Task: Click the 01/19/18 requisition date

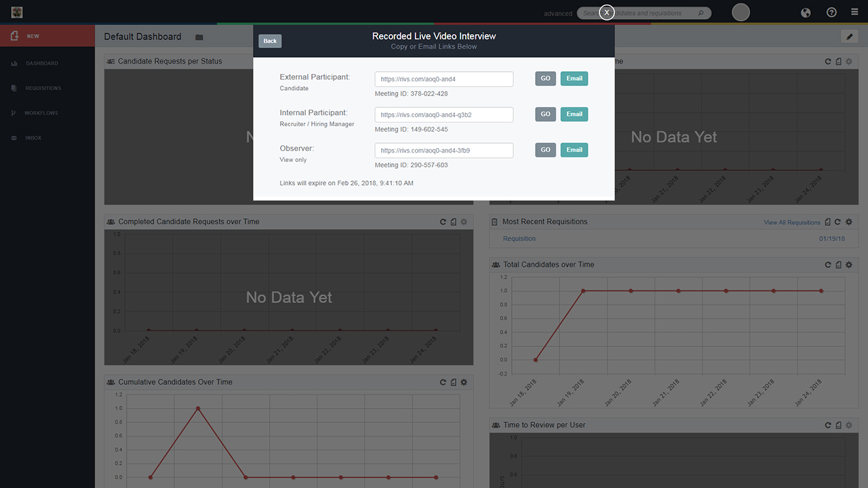Action: pos(832,239)
